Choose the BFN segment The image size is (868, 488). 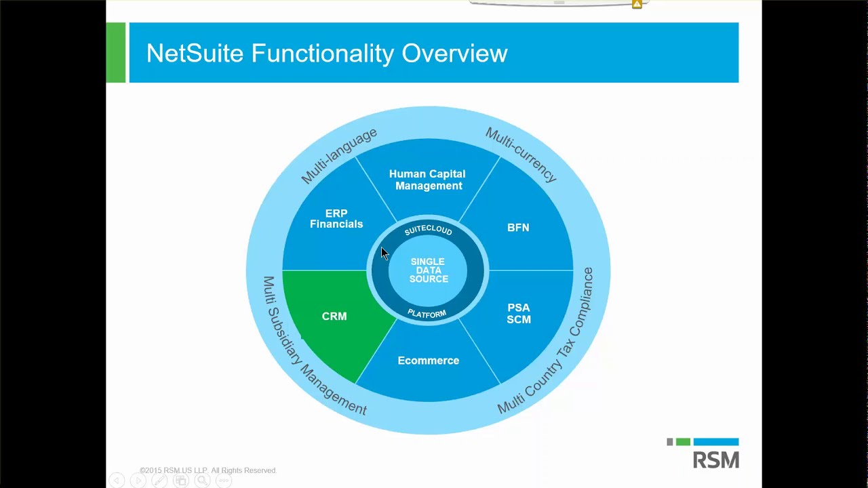[x=518, y=228]
